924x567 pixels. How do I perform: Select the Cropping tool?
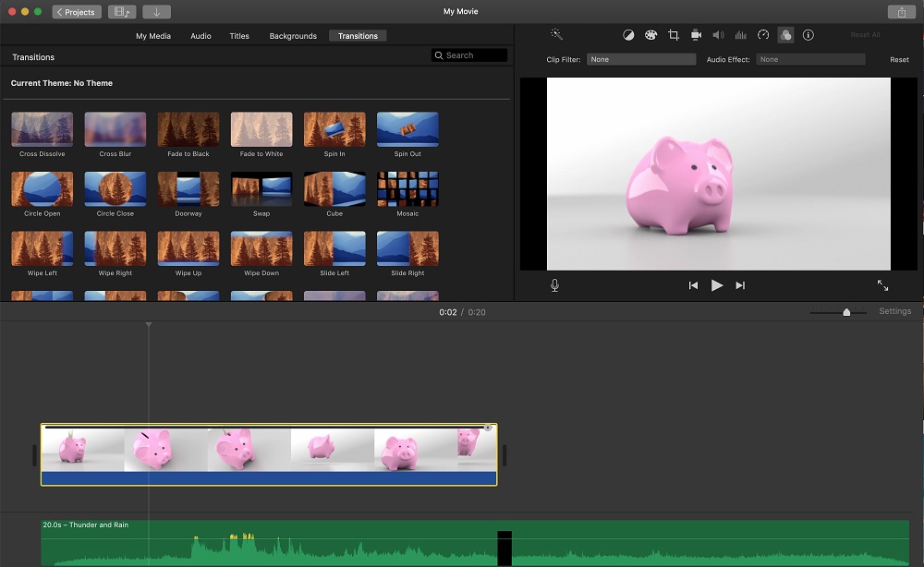pos(673,34)
